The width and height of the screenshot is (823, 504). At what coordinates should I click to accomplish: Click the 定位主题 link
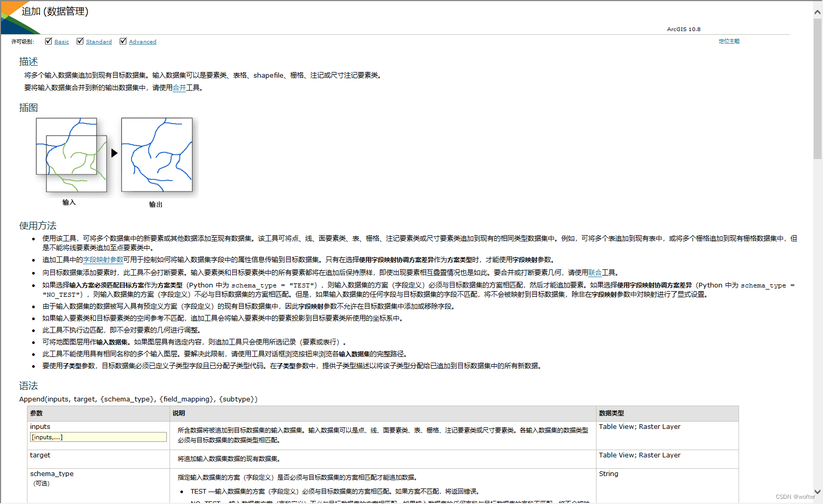(x=729, y=41)
